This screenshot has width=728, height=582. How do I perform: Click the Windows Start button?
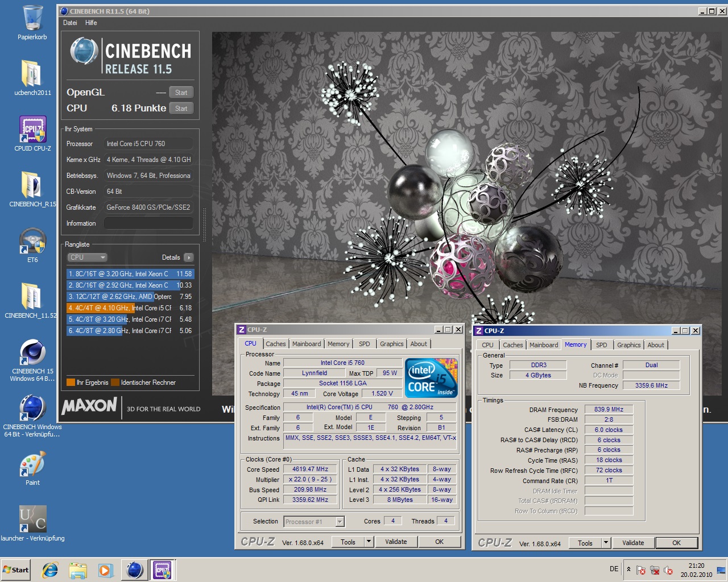tap(16, 570)
